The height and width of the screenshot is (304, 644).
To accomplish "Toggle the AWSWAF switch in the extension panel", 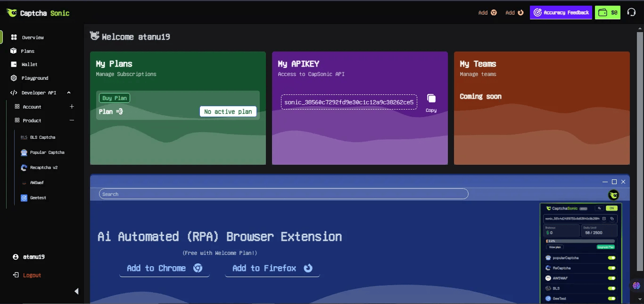I will pos(611,278).
